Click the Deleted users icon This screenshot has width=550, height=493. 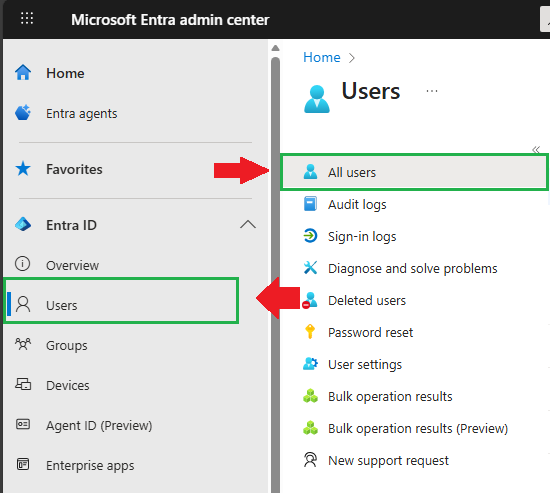coord(310,300)
